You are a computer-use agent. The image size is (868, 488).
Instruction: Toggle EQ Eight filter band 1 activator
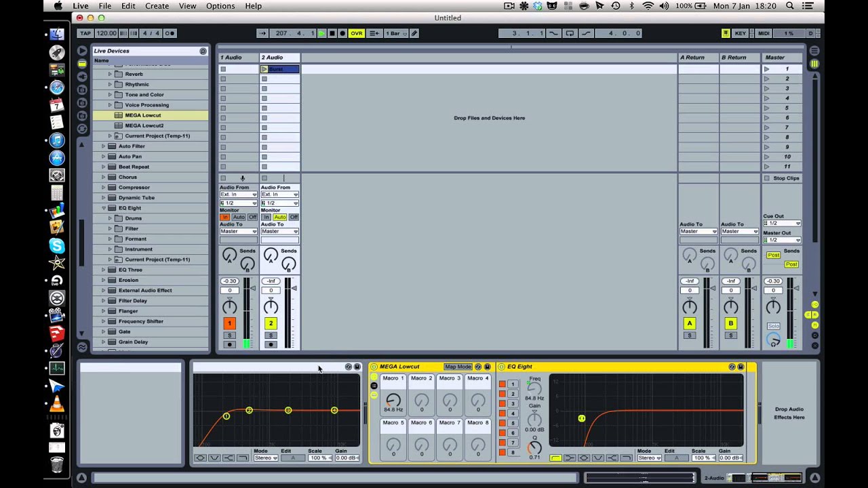502,384
